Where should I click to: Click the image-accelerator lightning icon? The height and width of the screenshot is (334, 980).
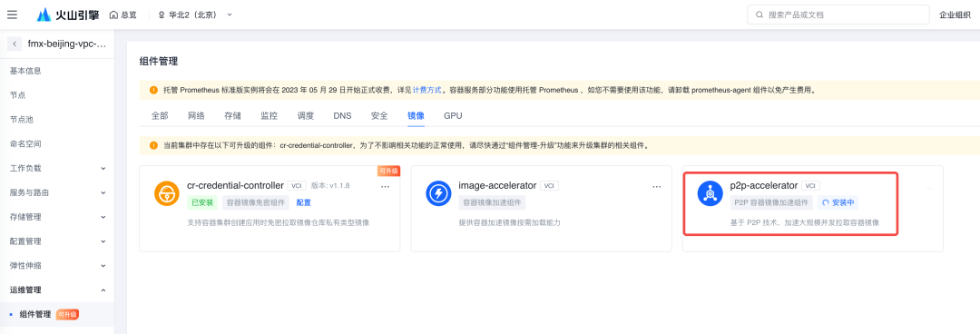pyautogui.click(x=438, y=194)
